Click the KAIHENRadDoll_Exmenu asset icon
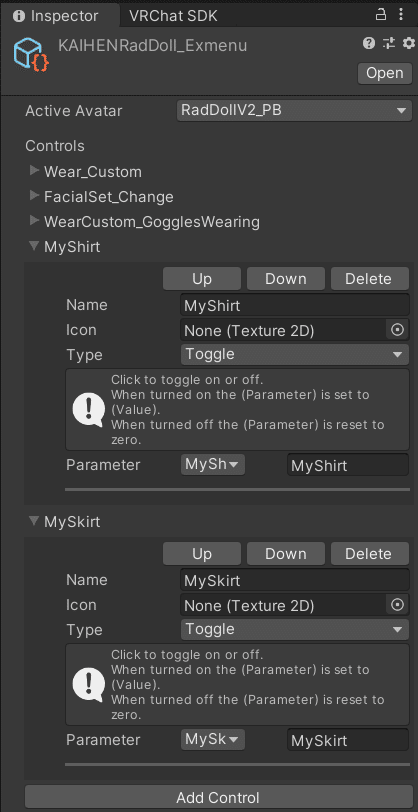Image resolution: width=418 pixels, height=812 pixels. pyautogui.click(x=32, y=55)
